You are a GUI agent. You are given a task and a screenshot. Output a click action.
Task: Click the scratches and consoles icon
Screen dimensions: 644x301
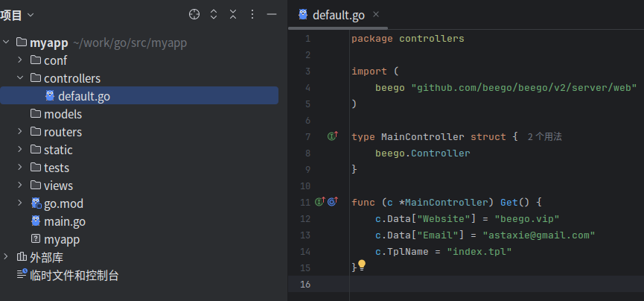[x=22, y=274]
